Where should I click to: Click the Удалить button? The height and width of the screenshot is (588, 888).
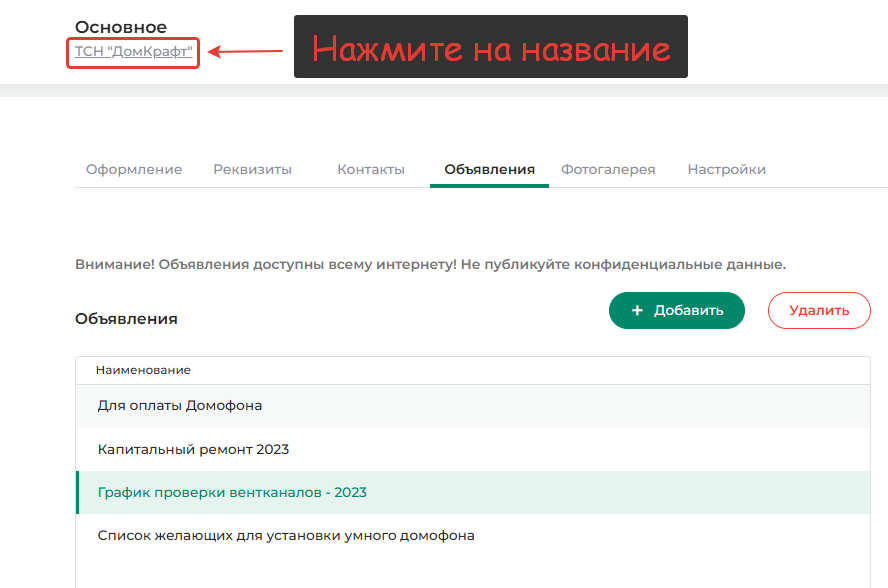[819, 310]
